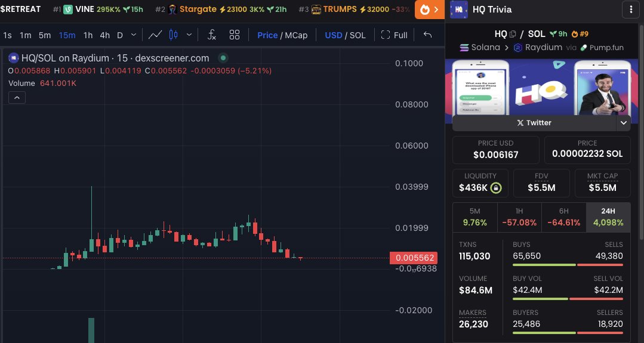Image resolution: width=644 pixels, height=343 pixels.
Task: Select the candlestick chart type icon
Action: (173, 35)
